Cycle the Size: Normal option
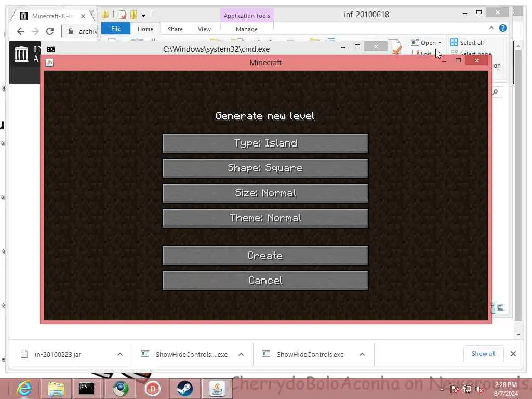The image size is (532, 399). pyautogui.click(x=265, y=193)
